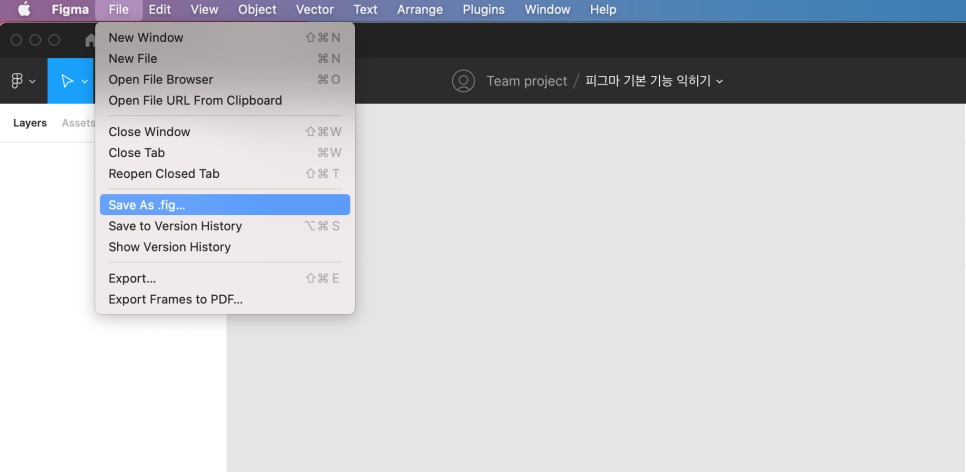
Task: Click the user avatar icon
Action: click(x=463, y=81)
